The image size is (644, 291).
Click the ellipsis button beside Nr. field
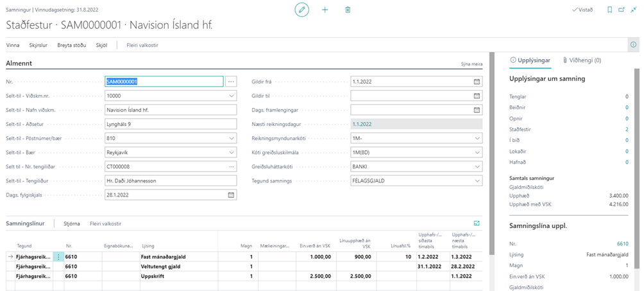(231, 82)
